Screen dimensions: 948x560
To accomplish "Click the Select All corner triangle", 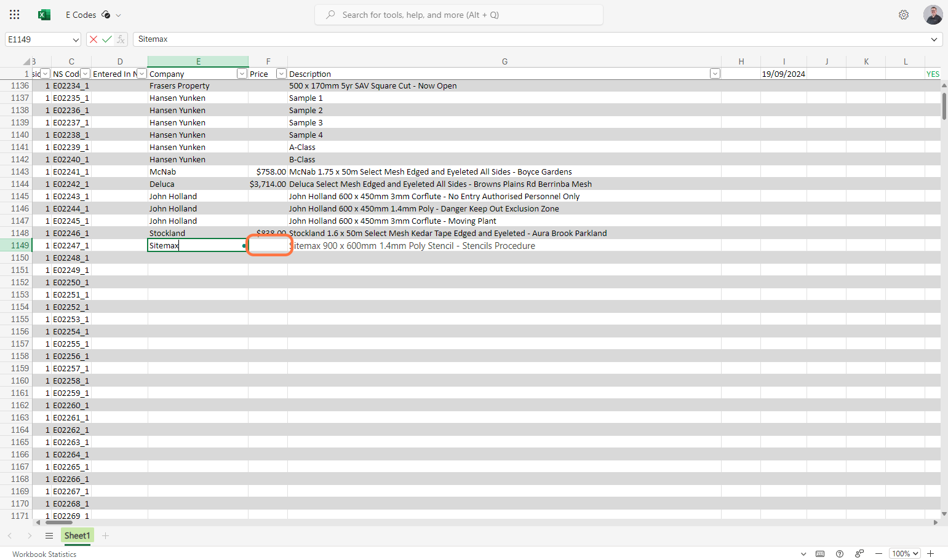I will (26, 61).
